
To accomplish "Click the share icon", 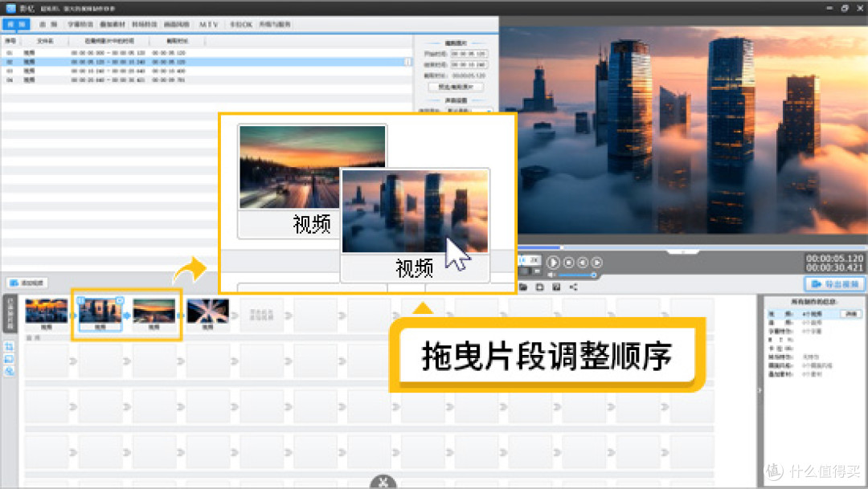I will (x=574, y=287).
